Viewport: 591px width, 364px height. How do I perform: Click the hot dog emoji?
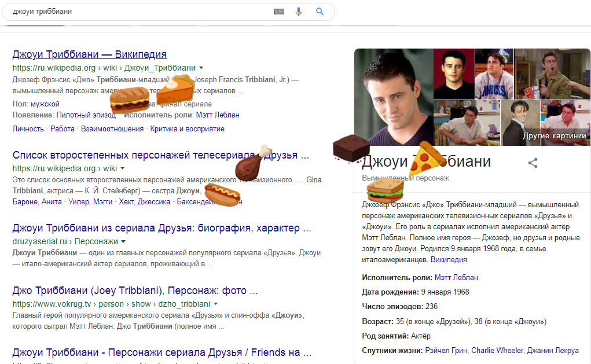click(x=222, y=194)
